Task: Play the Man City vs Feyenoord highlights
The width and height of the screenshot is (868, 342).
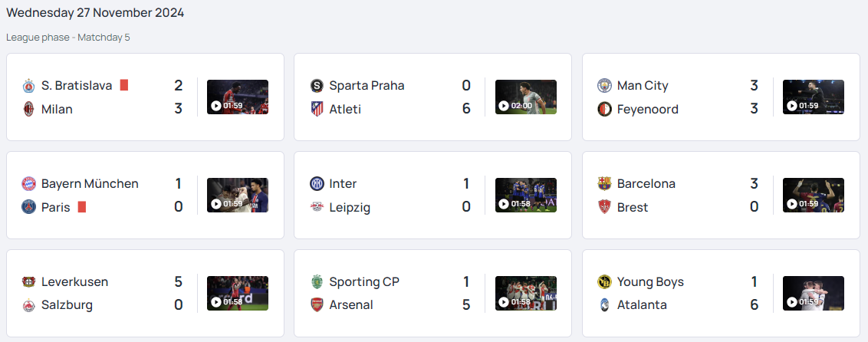Action: point(814,97)
